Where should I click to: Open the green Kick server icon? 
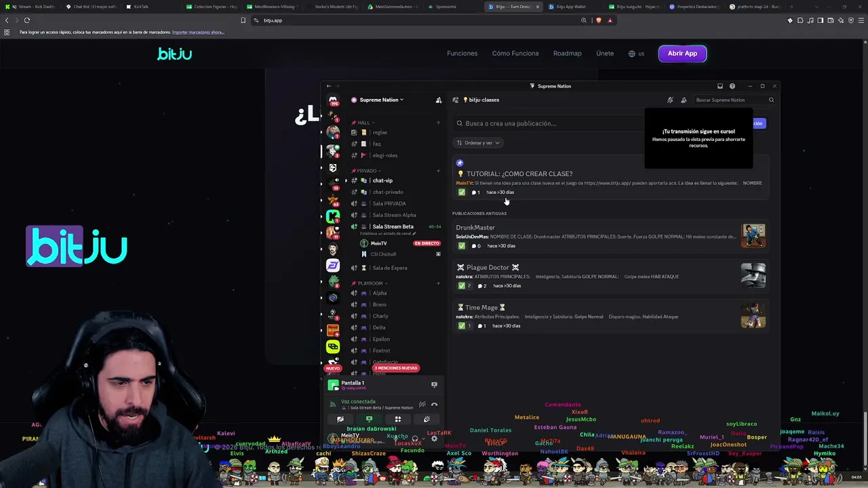pos(333,216)
